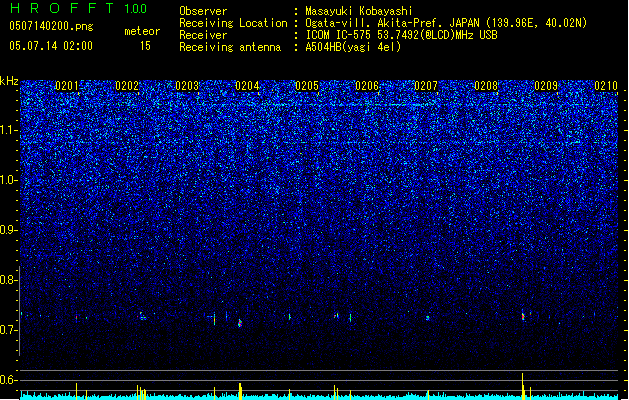Click the Observer label
This screenshot has height=400, width=629.
click(x=203, y=11)
